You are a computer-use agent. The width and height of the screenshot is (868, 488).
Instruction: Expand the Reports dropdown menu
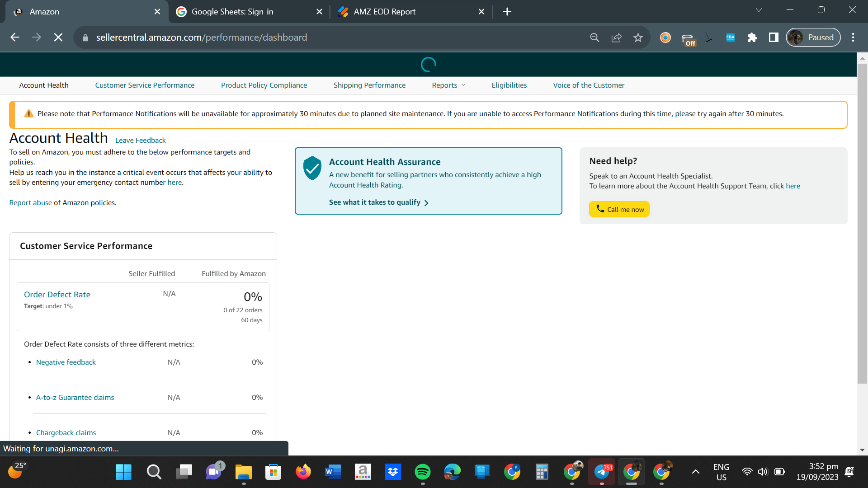448,85
